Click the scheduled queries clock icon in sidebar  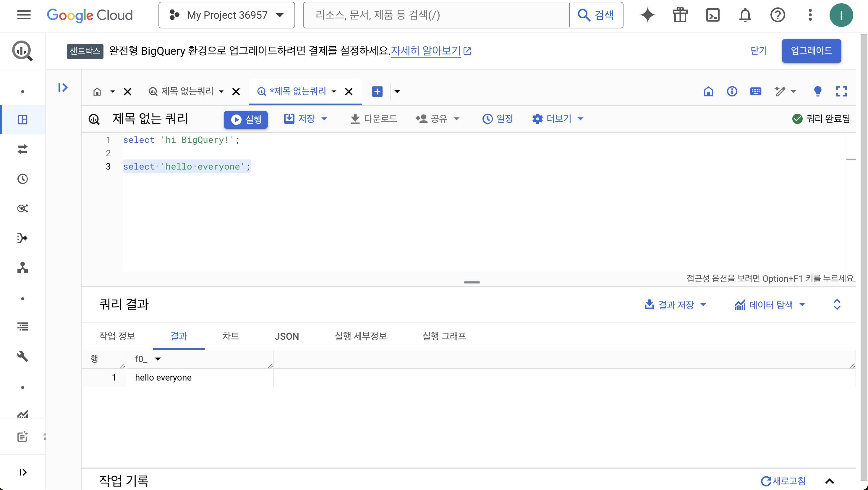(x=22, y=179)
